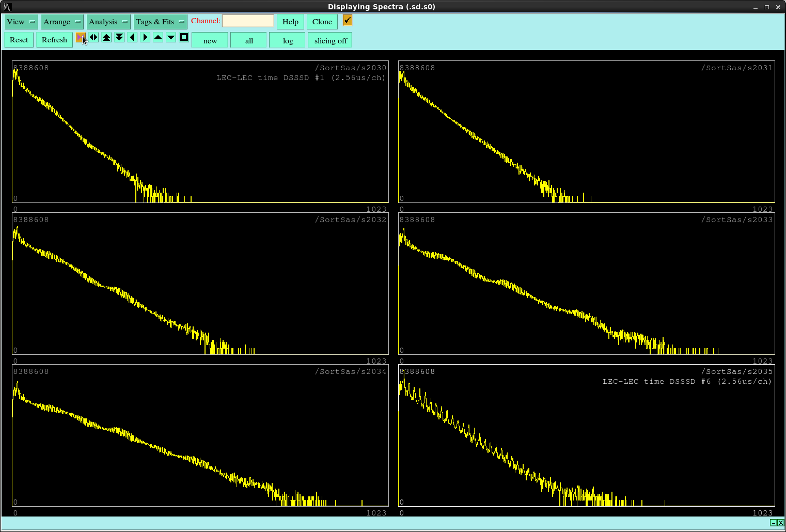Viewport: 786px width, 532px height.
Task: Select the /SortSas/s2031 spectrum plot
Action: coord(587,131)
